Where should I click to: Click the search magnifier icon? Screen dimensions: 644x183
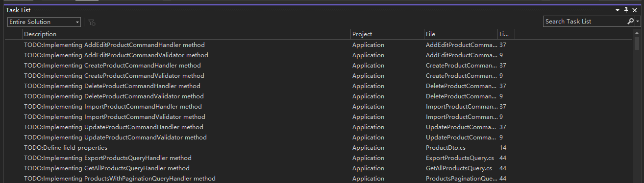point(631,22)
